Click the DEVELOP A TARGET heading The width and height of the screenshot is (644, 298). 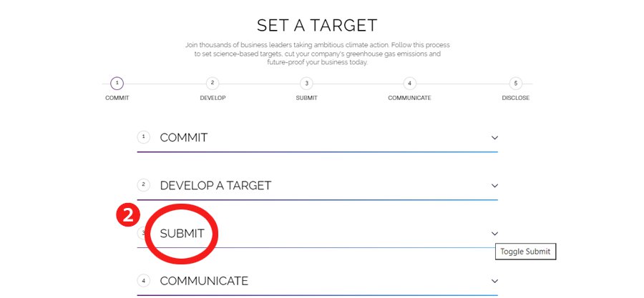[x=215, y=186]
